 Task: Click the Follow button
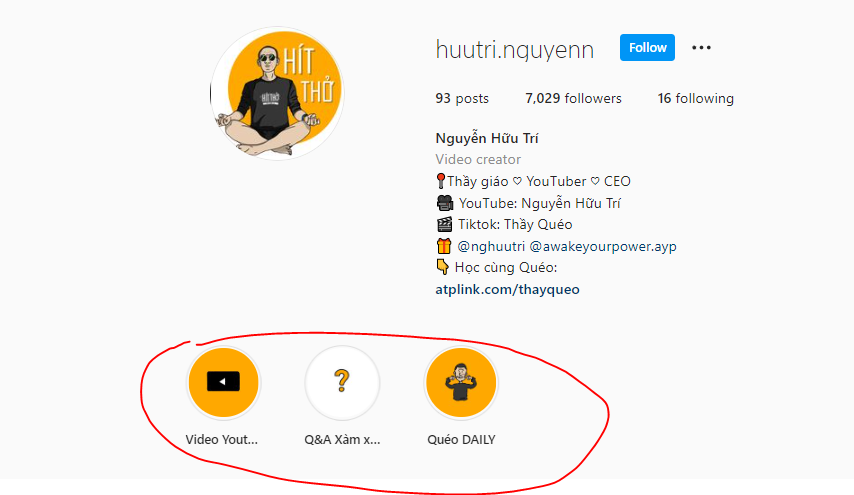point(647,48)
